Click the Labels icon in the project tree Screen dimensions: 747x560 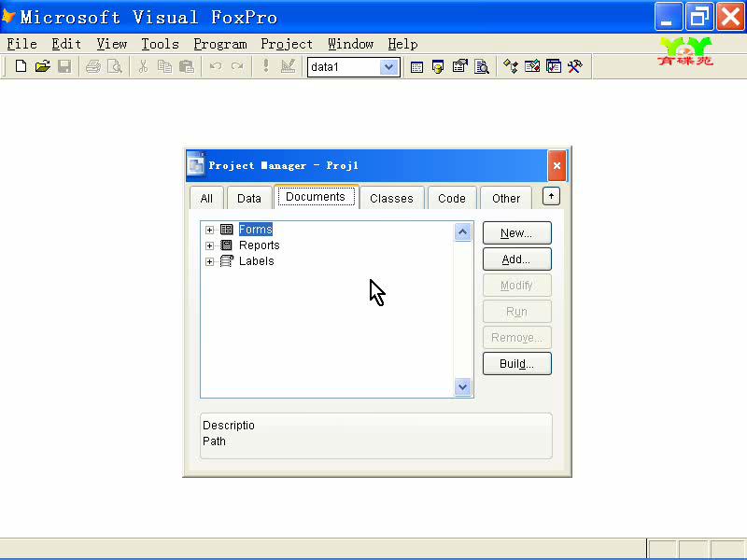[x=227, y=261]
